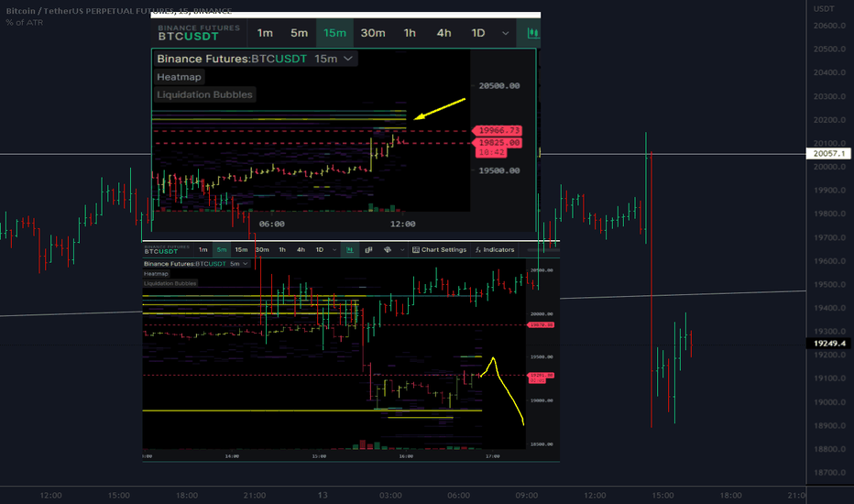The width and height of the screenshot is (854, 504).
Task: Open Indicators in the lower panel toolbar
Action: pyautogui.click(x=495, y=249)
